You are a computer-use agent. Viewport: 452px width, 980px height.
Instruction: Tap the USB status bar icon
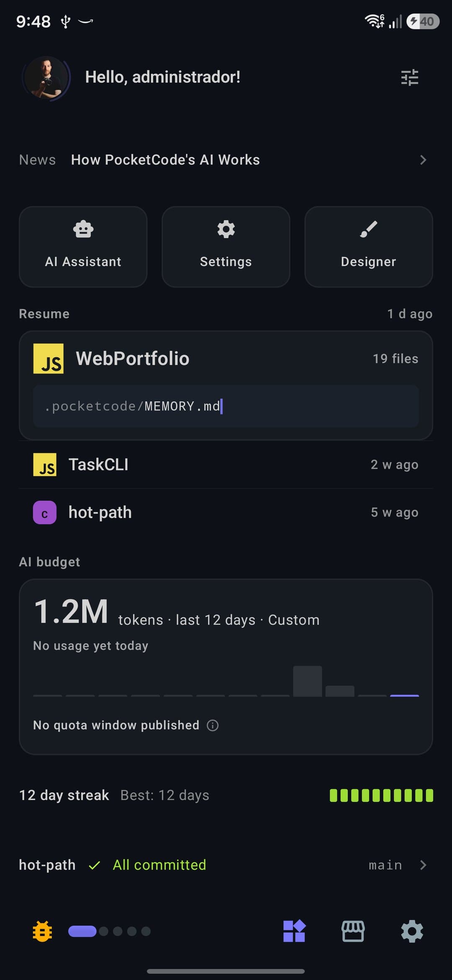coord(65,21)
